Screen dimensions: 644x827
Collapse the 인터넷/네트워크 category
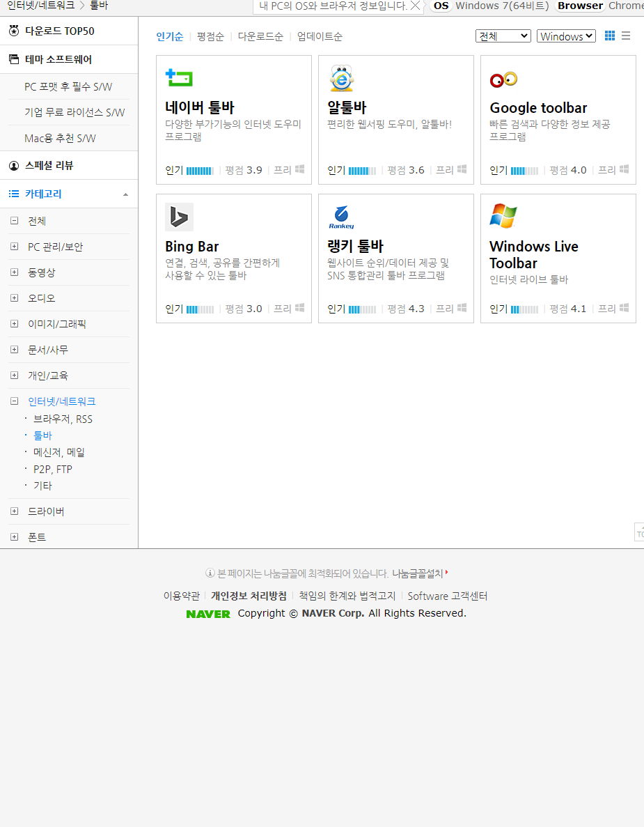tap(14, 401)
